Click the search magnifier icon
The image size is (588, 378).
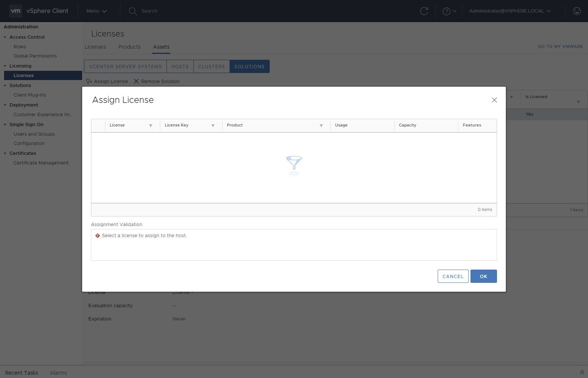click(x=133, y=11)
